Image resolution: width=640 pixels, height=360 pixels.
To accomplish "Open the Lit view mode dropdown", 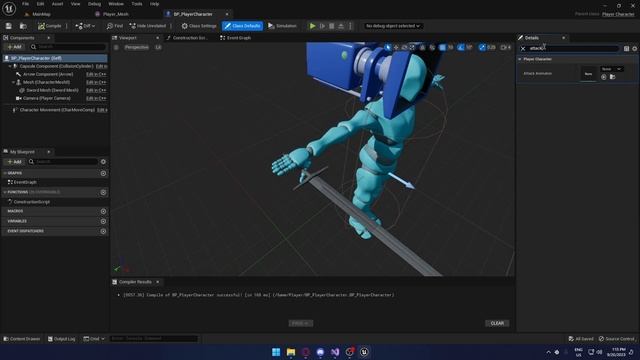I will click(158, 47).
